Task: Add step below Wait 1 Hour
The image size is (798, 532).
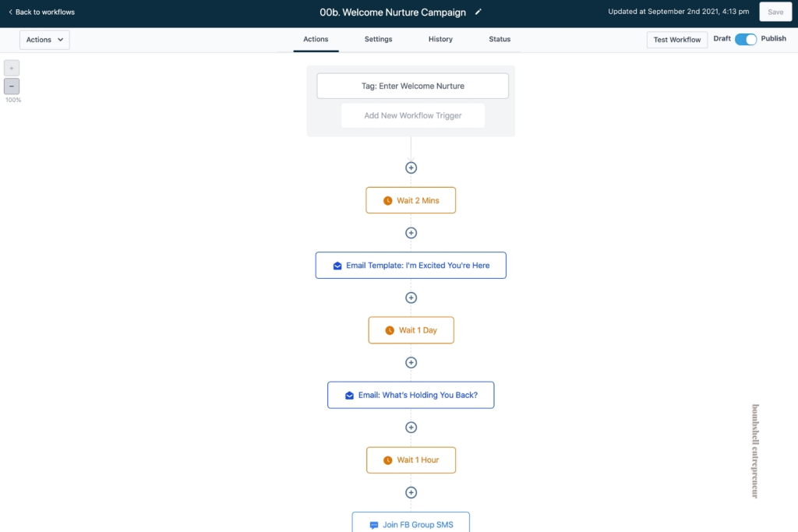Action: coord(411,492)
